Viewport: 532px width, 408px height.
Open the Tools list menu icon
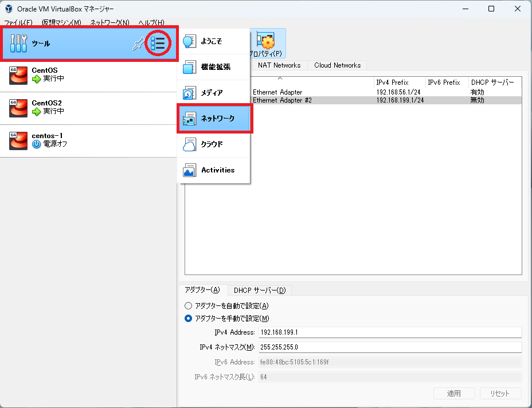(x=158, y=43)
